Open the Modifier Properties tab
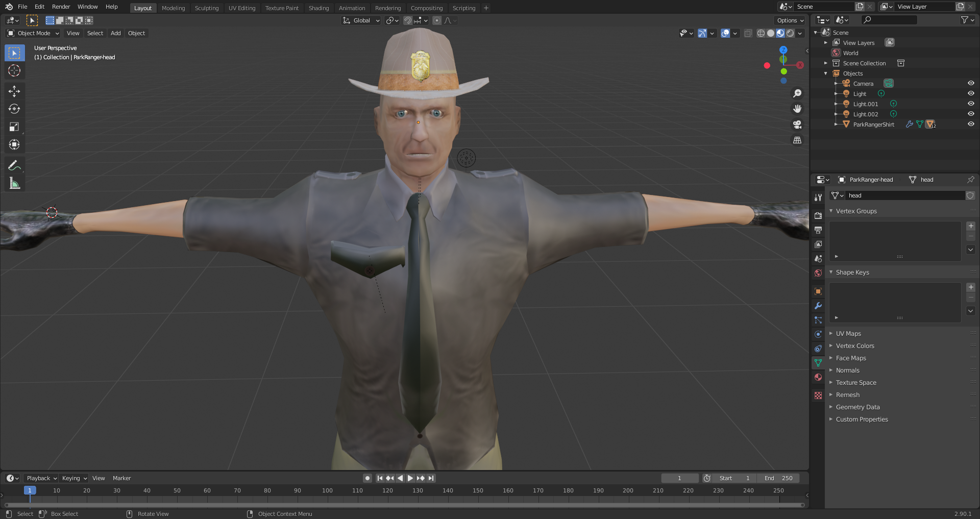This screenshot has width=980, height=519. point(818,306)
